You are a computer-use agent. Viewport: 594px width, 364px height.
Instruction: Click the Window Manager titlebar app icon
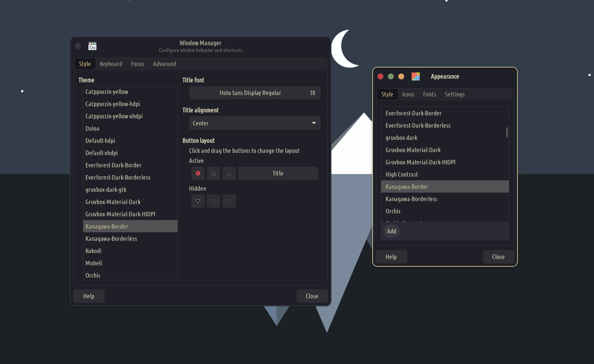click(x=92, y=46)
